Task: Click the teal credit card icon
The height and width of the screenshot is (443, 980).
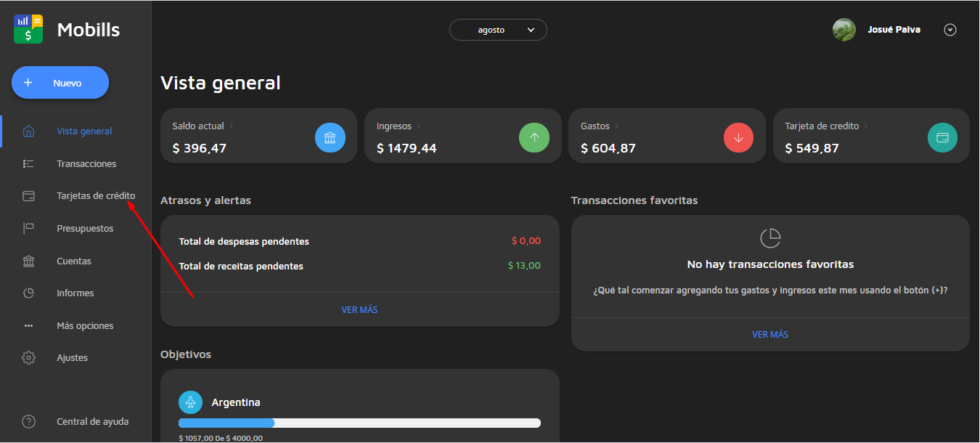Action: 942,137
